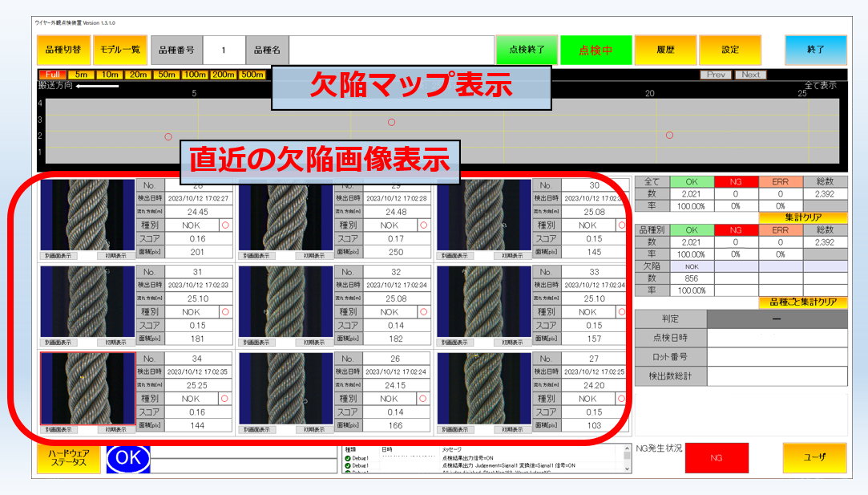This screenshot has height=495, width=868.
Task: Click 初期表示 under No. 32 thumbnail
Action: (x=314, y=343)
